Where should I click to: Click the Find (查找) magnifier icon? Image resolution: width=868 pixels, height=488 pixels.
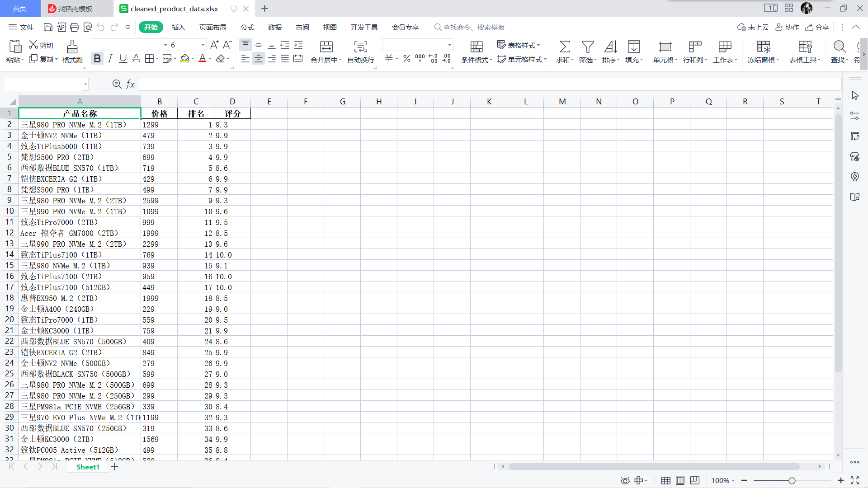pyautogui.click(x=839, y=47)
